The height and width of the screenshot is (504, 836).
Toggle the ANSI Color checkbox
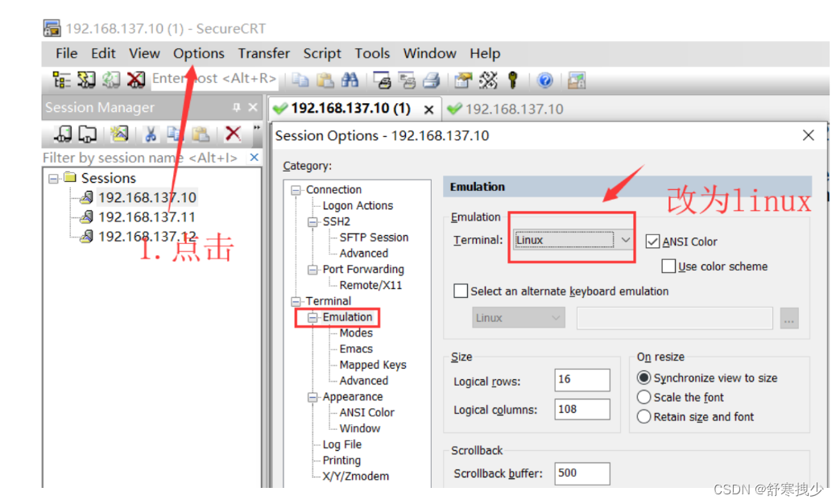[652, 242]
